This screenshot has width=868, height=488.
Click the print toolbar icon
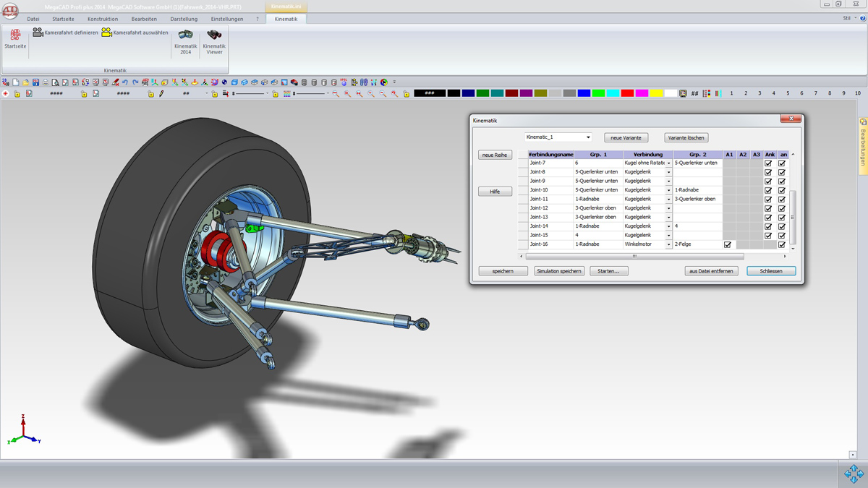[45, 82]
